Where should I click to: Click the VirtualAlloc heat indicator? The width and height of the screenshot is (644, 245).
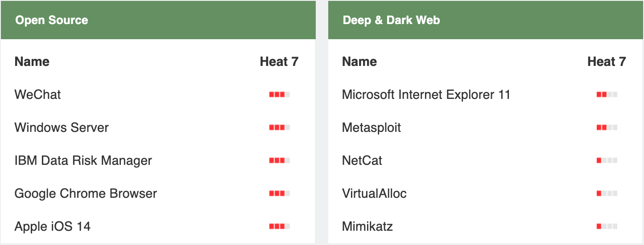[607, 193]
